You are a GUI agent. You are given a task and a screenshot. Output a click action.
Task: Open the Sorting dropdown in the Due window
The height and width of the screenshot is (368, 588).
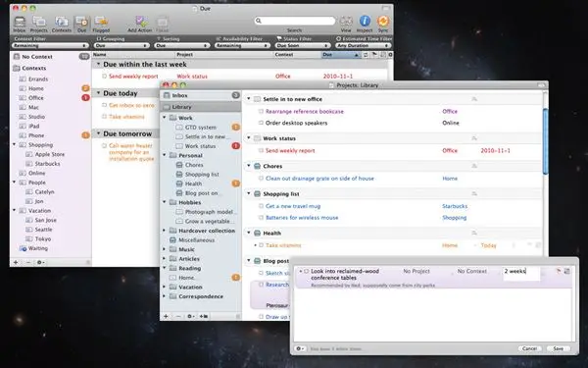pyautogui.click(x=182, y=45)
